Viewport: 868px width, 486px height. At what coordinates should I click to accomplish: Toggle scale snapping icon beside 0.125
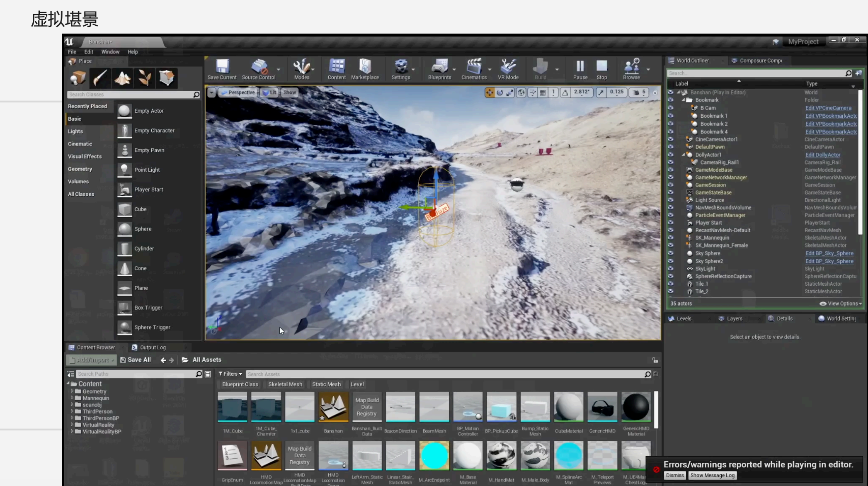(601, 92)
